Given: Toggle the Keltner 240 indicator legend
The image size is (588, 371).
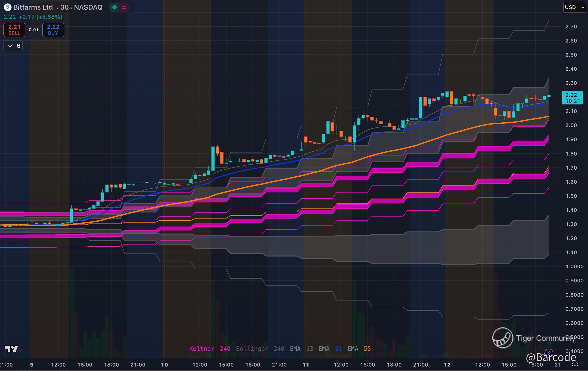Looking at the screenshot, I should tap(210, 349).
